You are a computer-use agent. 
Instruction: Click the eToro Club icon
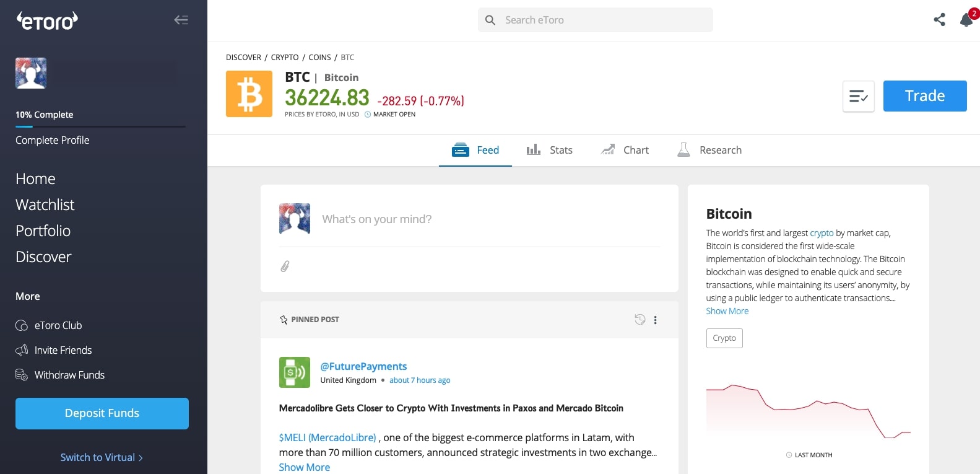22,325
